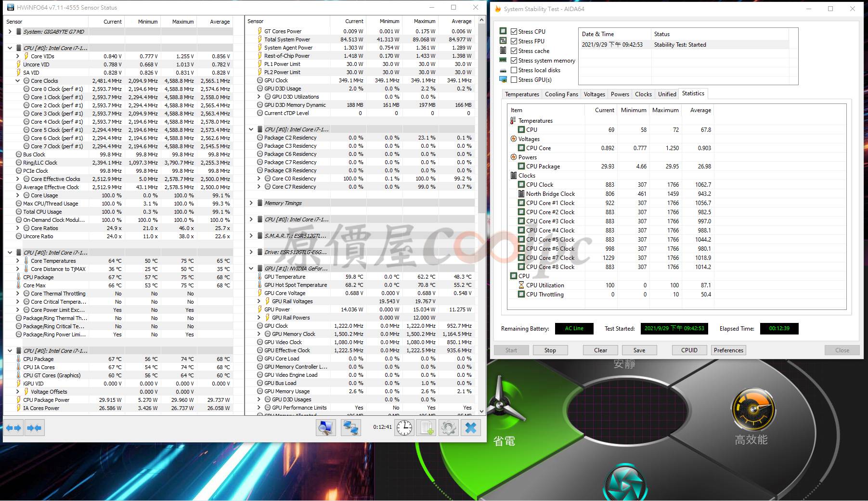Open the network remote monitors icon

point(350,427)
